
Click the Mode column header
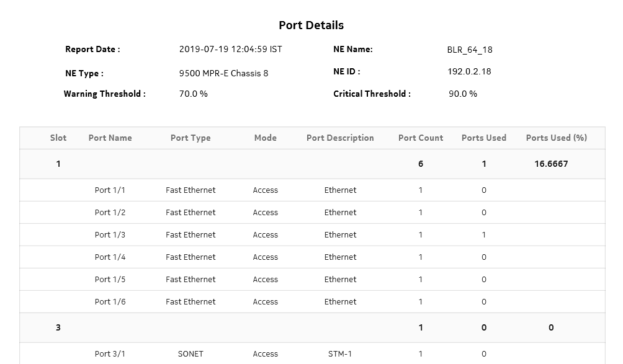click(x=265, y=138)
